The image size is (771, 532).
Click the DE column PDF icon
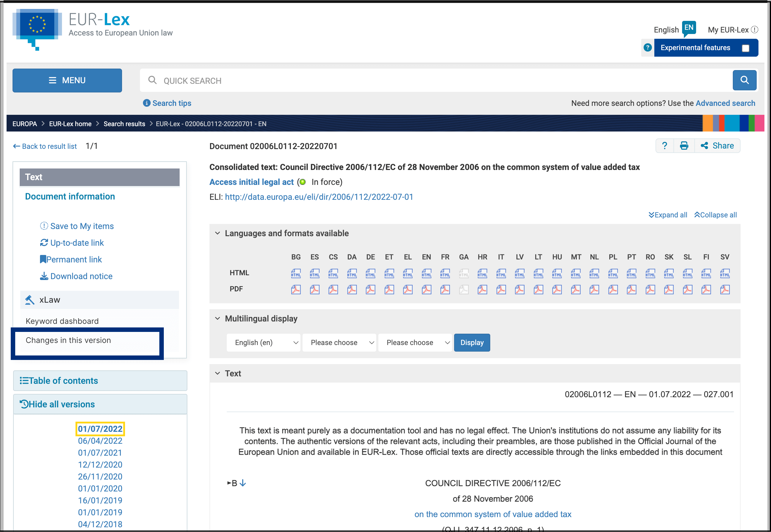(x=370, y=289)
